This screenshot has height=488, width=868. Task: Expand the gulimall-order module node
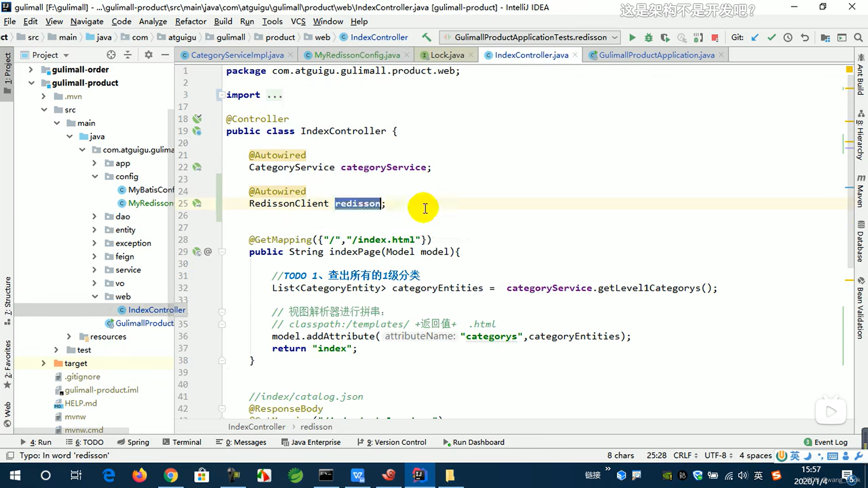31,70
